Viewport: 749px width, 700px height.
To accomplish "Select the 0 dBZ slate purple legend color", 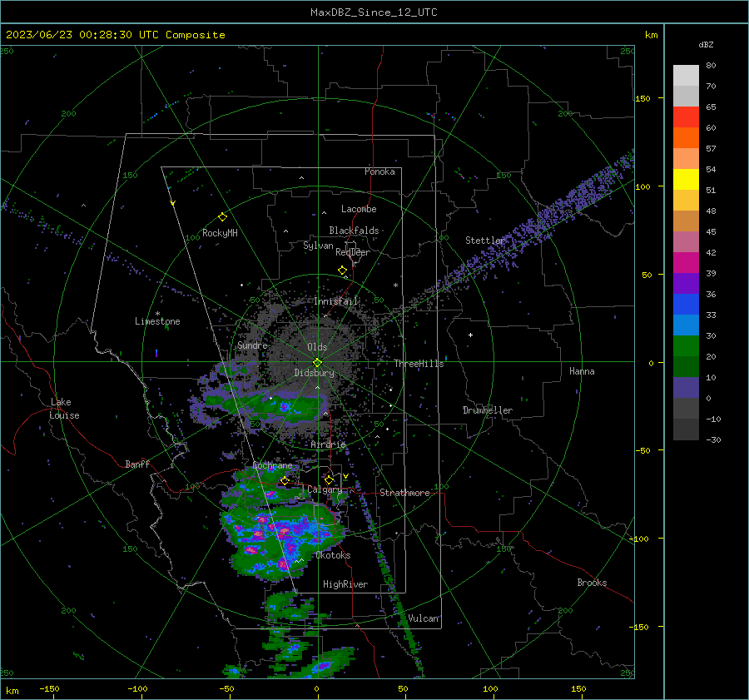I will tap(686, 388).
